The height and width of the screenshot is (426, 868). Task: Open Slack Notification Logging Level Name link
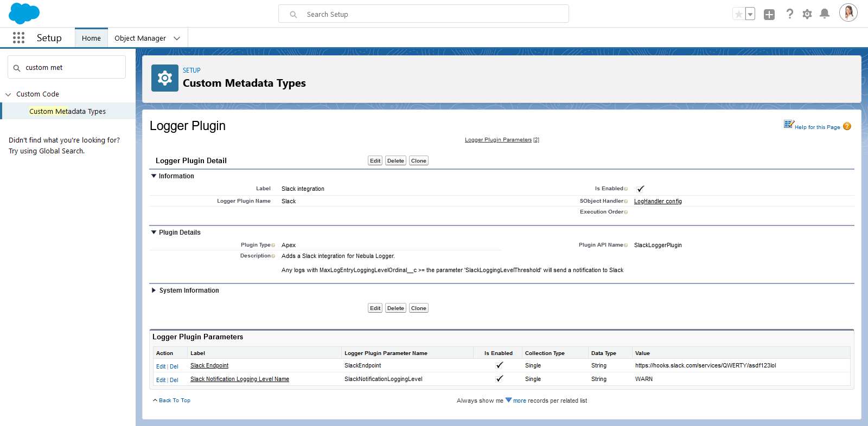pyautogui.click(x=240, y=379)
